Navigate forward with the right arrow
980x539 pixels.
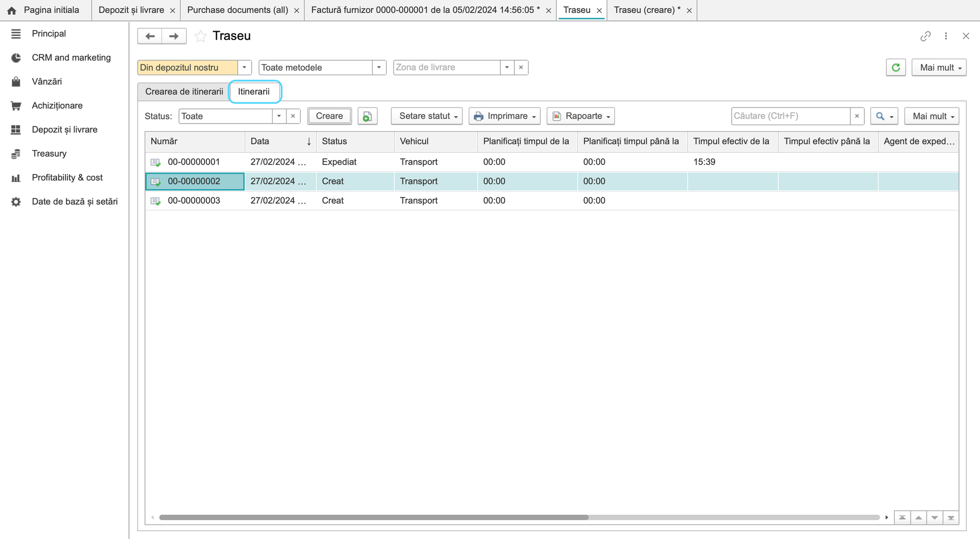click(x=174, y=36)
